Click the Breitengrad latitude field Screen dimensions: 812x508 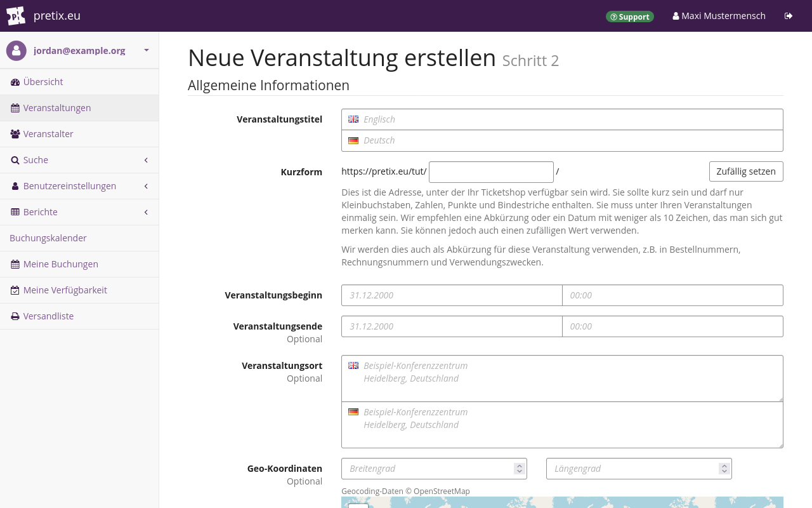coord(434,469)
